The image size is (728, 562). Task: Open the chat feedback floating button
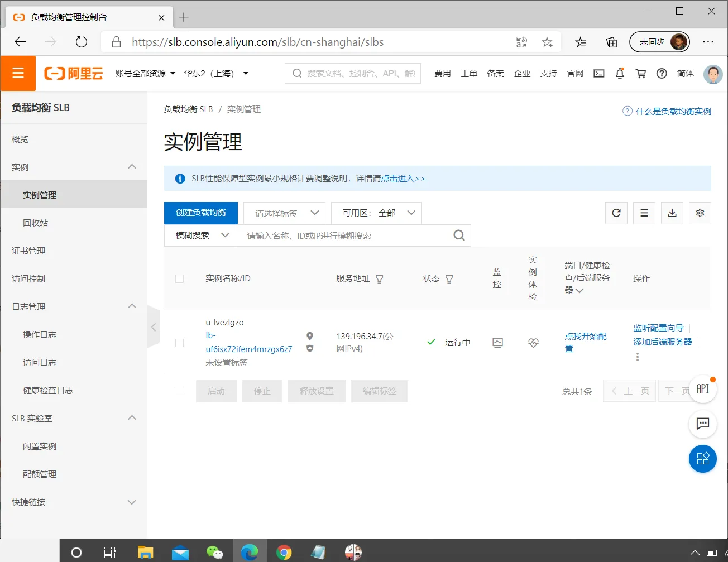[703, 424]
